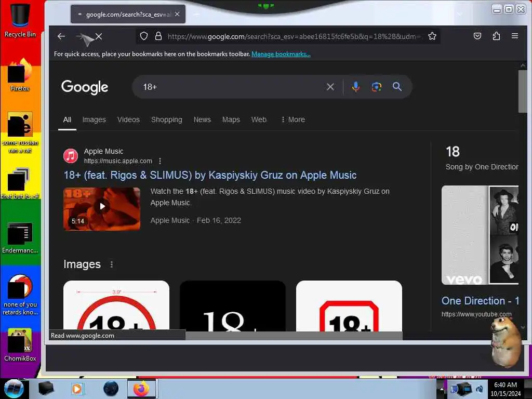Switch to the News results tab
Viewport: 532px width, 399px height.
202,119
